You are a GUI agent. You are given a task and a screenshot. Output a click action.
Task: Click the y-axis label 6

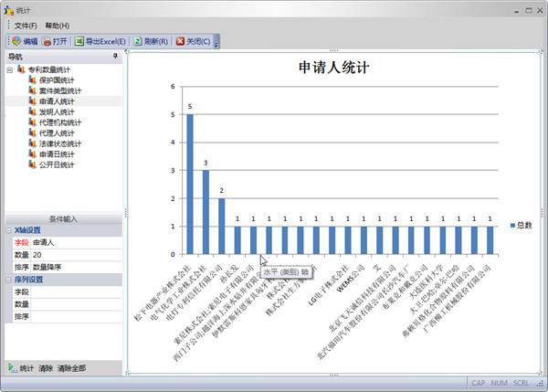[173, 87]
